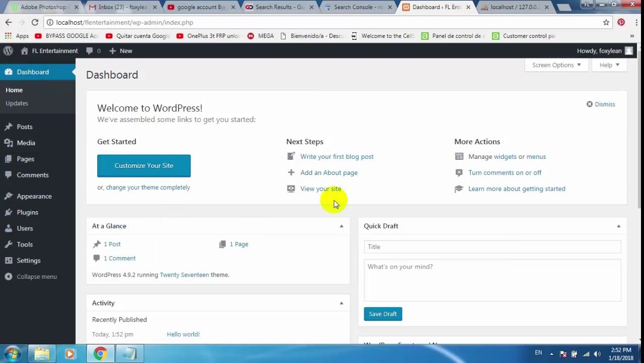Expand the Screen Options panel
The width and height of the screenshot is (644, 363).
556,65
